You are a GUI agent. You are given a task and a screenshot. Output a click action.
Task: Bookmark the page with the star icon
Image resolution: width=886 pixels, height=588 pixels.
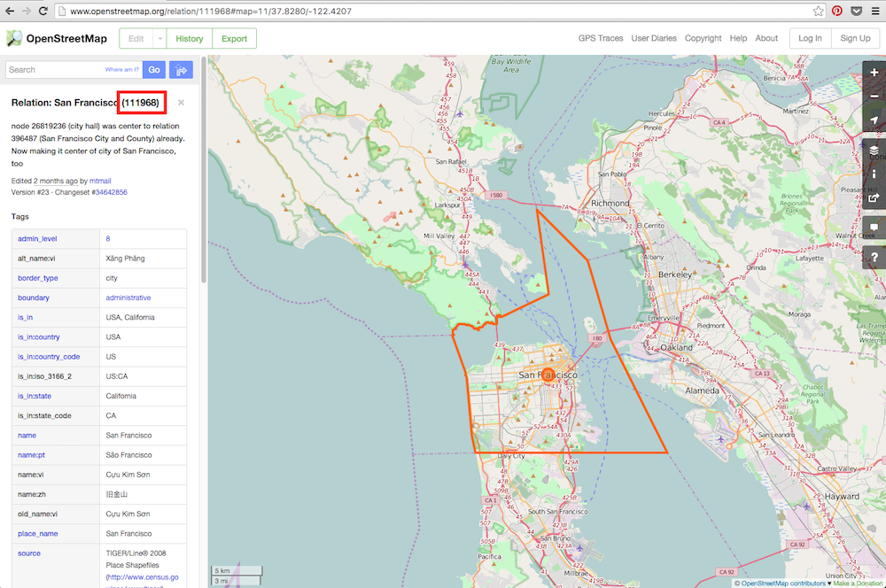click(x=818, y=11)
